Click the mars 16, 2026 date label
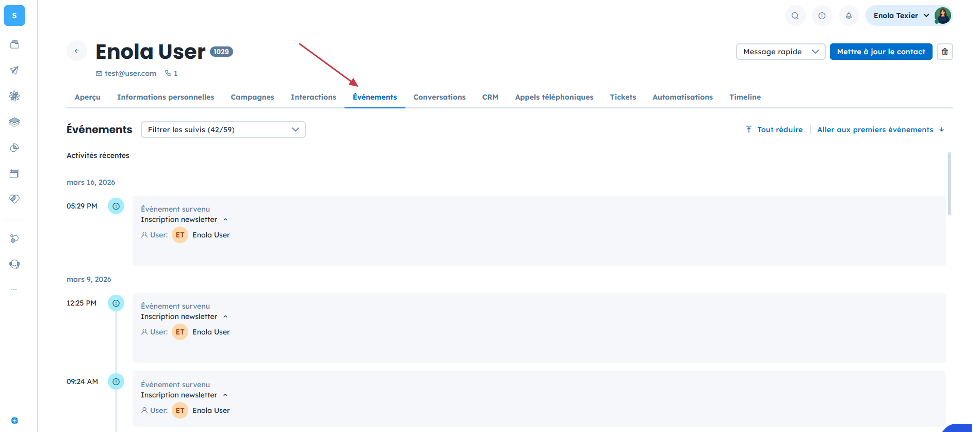This screenshot has height=432, width=980. tap(91, 182)
